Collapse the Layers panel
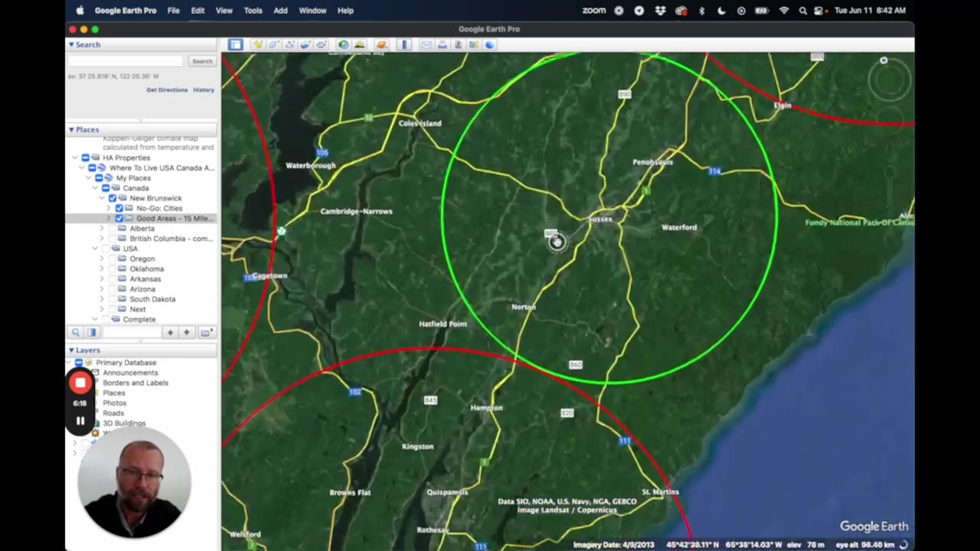Screen dimensions: 980x551 point(71,350)
